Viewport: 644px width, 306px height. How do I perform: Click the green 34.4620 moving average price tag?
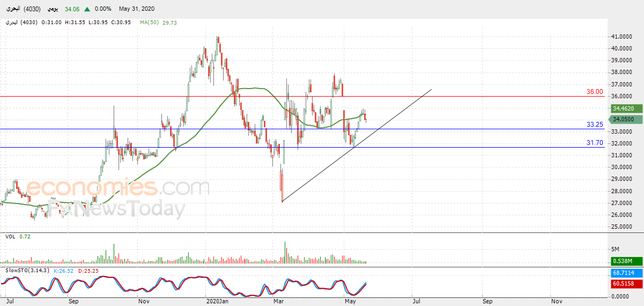tap(626, 108)
